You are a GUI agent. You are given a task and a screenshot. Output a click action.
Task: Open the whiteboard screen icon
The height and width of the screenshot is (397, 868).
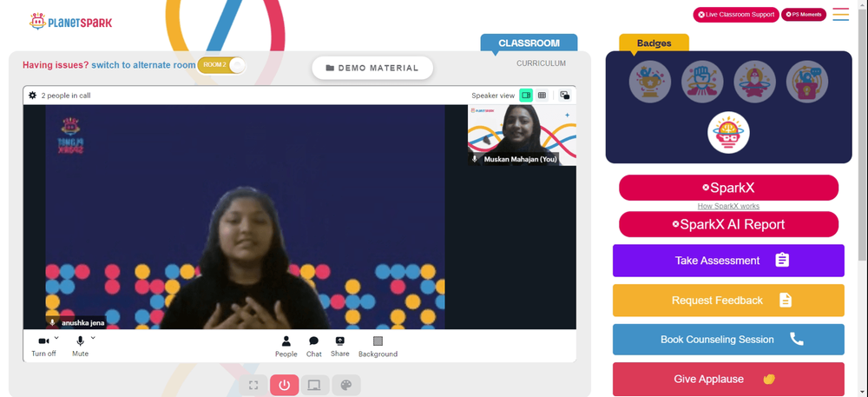315,385
